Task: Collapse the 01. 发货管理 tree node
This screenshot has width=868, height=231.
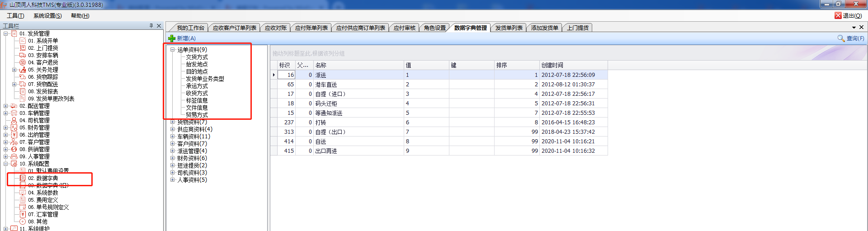Action: pyautogui.click(x=6, y=33)
